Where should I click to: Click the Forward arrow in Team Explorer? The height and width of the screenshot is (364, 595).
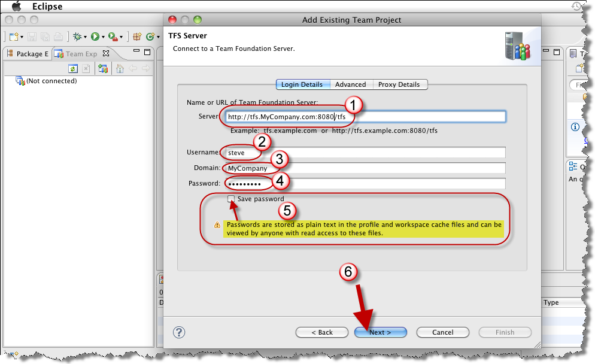[x=145, y=68]
